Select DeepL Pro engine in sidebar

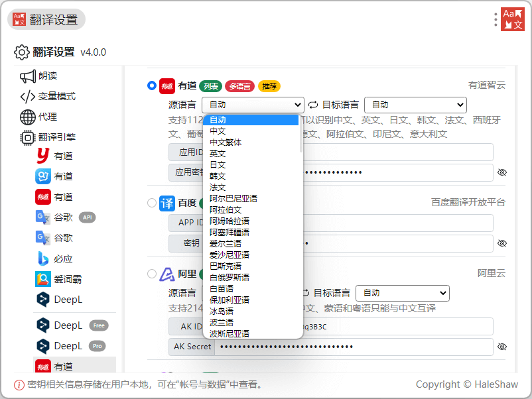[70, 346]
